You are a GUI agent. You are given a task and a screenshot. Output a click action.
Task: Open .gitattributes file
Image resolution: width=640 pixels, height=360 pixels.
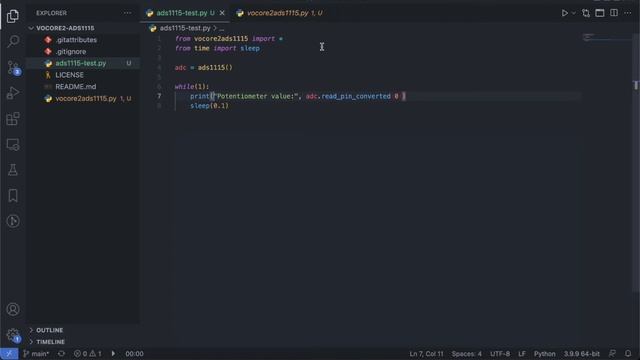coord(76,40)
